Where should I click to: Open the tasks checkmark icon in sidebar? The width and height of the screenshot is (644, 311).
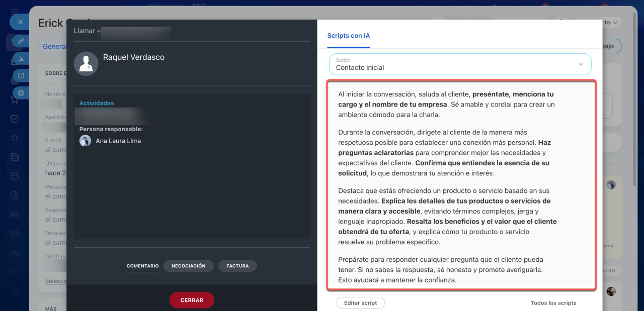[15, 119]
